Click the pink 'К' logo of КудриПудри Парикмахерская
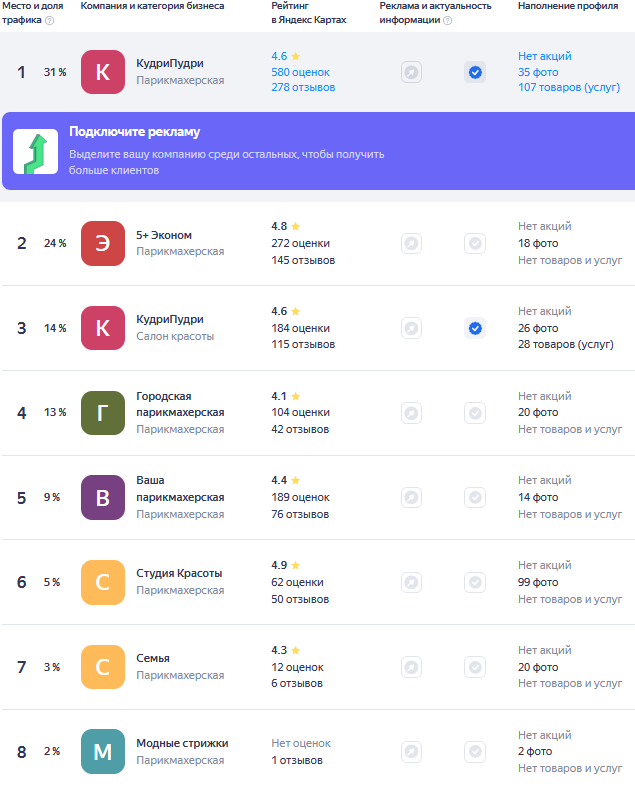This screenshot has width=635, height=795. [x=103, y=72]
